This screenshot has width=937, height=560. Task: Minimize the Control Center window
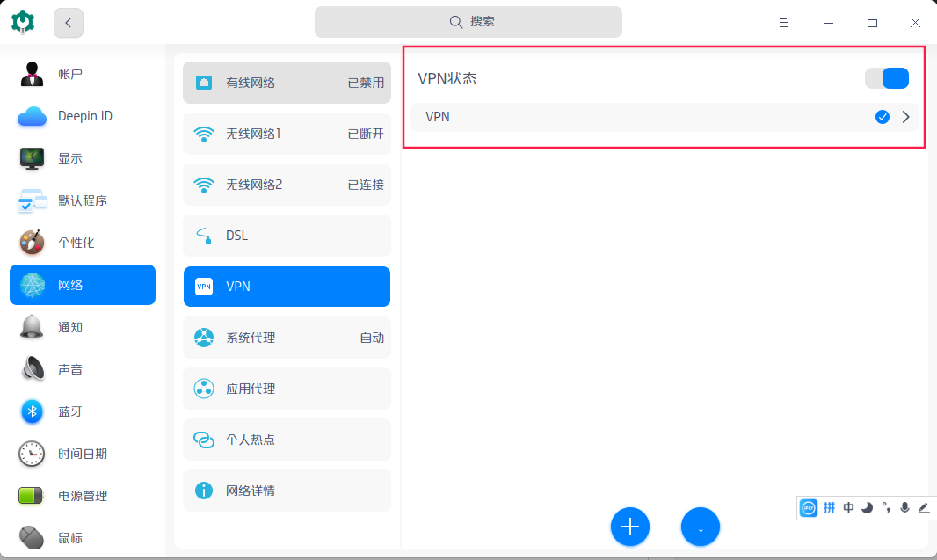[828, 23]
